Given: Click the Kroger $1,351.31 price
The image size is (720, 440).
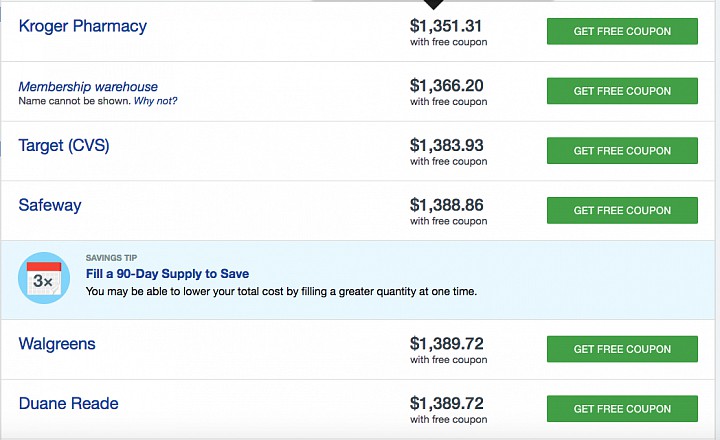Looking at the screenshot, I should [x=446, y=26].
